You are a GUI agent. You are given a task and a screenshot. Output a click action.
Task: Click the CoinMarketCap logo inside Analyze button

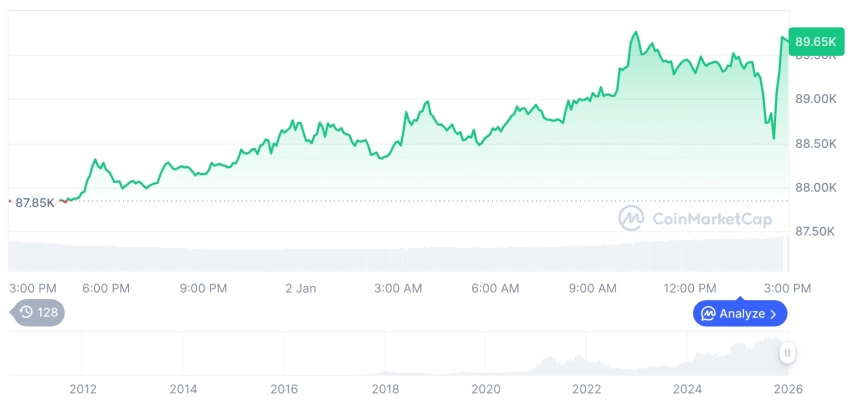coord(708,314)
